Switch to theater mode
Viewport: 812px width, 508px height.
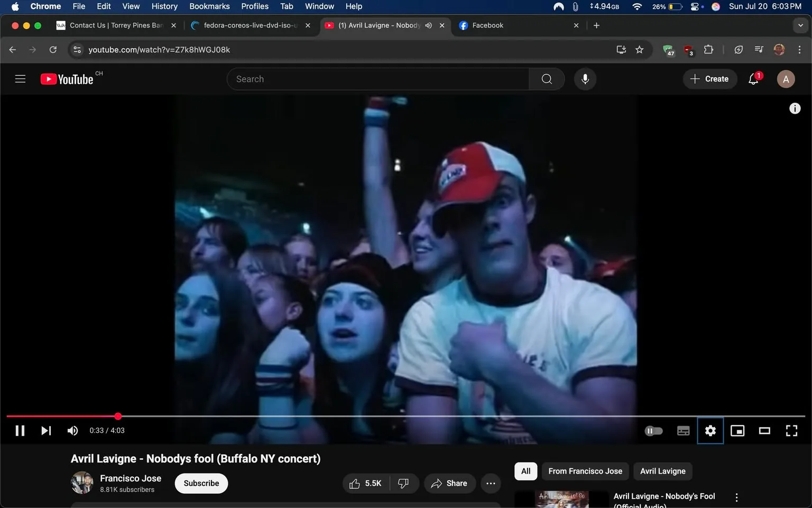[x=764, y=430]
